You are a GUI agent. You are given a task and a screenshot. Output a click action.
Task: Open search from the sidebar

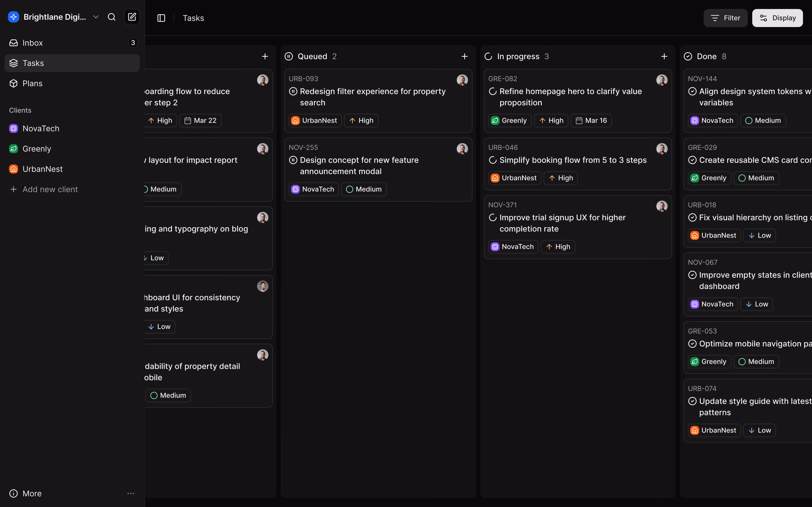[x=112, y=17]
